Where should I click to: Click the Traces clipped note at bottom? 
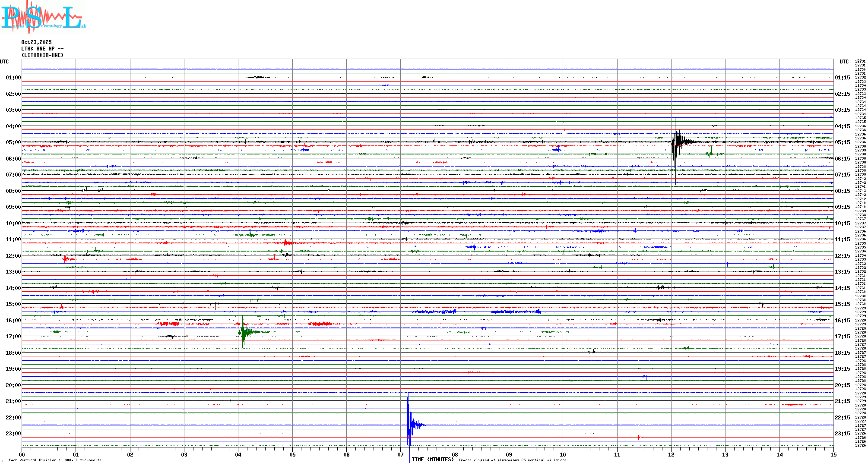(512, 460)
